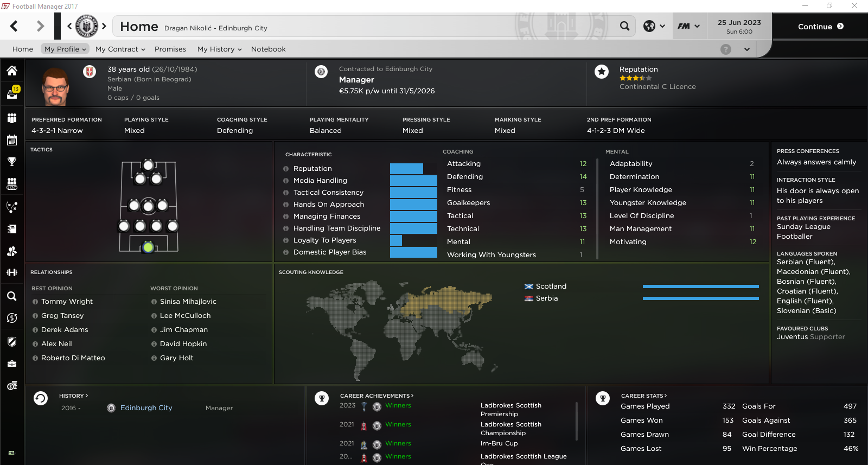Screen dimensions: 868x465
Task: Open Tactics icon in sidebar
Action: click(x=12, y=207)
